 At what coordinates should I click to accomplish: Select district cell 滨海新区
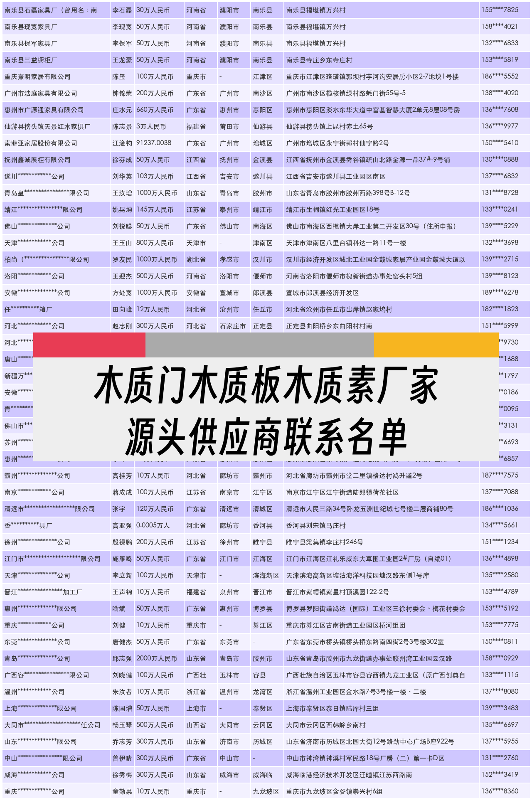266,575
